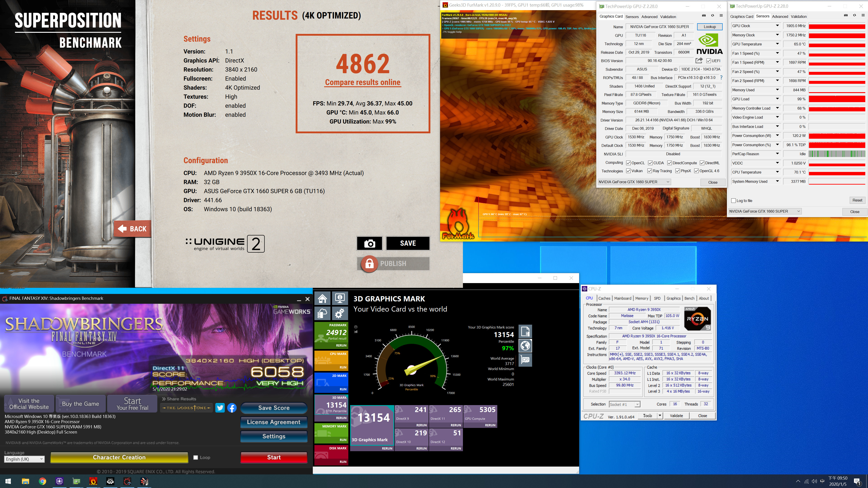
Task: Switch to small gauge view icon in PassMark
Action: pyautogui.click(x=356, y=327)
